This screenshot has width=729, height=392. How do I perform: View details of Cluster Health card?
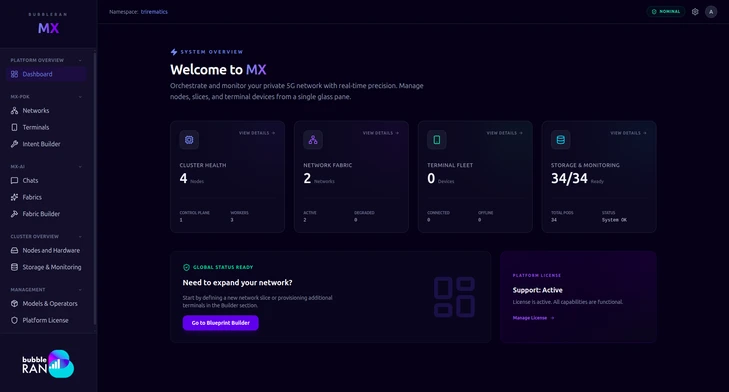pyautogui.click(x=257, y=133)
